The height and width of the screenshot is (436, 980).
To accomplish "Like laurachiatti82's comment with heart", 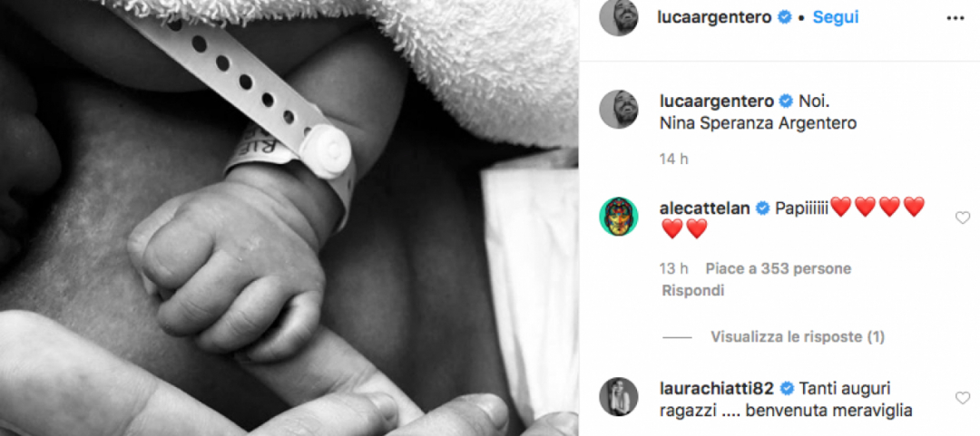I will 963,398.
